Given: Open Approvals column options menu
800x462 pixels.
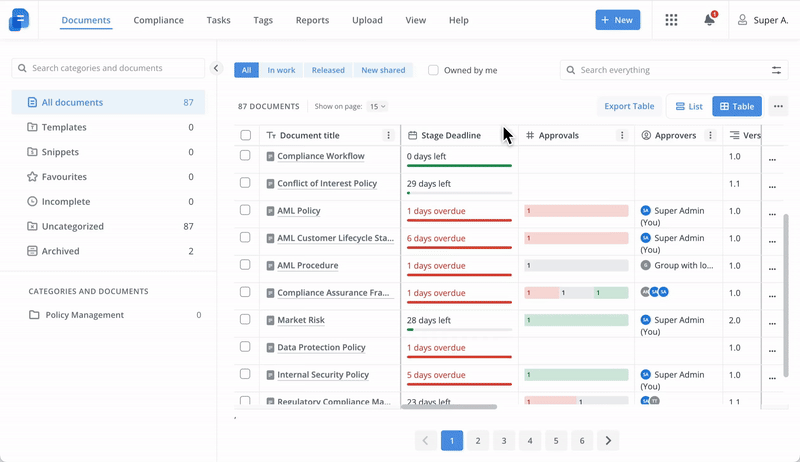Looking at the screenshot, I should pyautogui.click(x=622, y=135).
